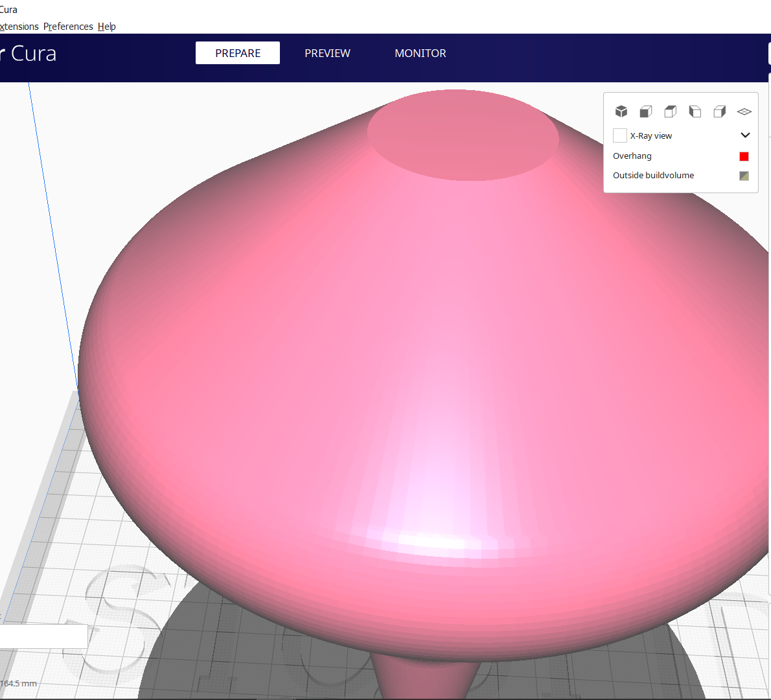Open the Overhang legend indicator
This screenshot has width=771, height=700.
pos(632,156)
